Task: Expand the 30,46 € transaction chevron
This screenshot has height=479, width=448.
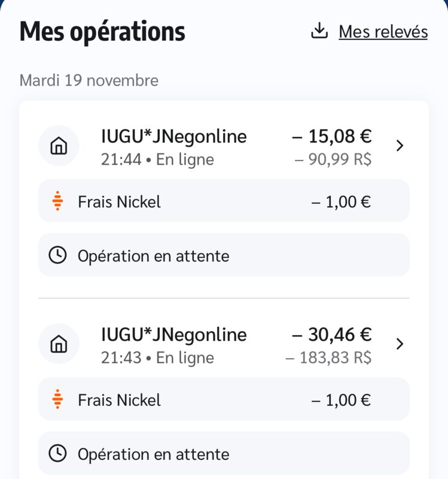Action: 400,344
